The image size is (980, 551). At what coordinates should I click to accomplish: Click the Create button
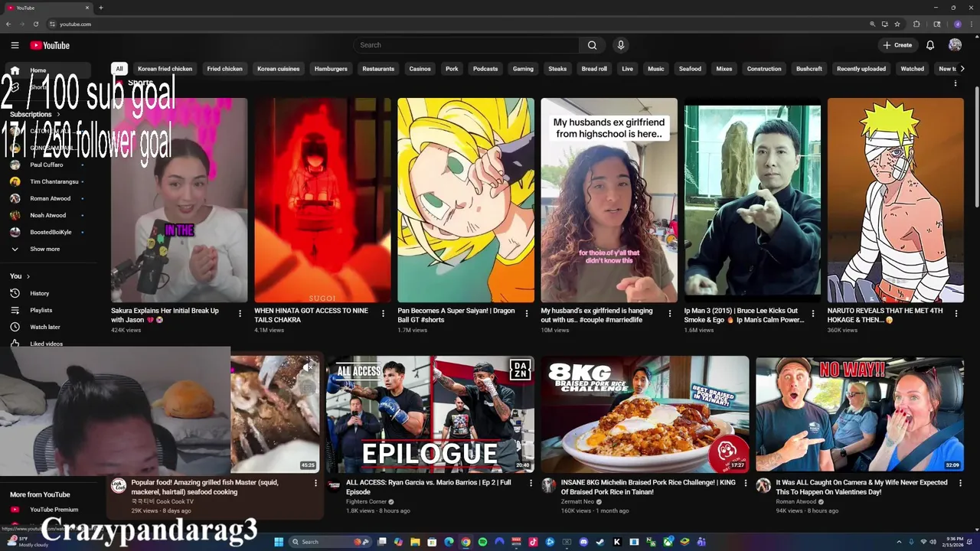pyautogui.click(x=897, y=45)
